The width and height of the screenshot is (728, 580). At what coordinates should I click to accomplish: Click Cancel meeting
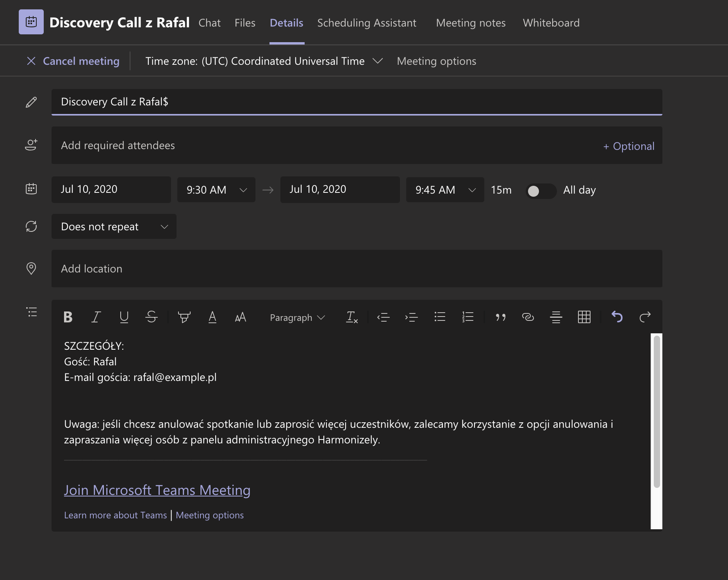pyautogui.click(x=81, y=61)
